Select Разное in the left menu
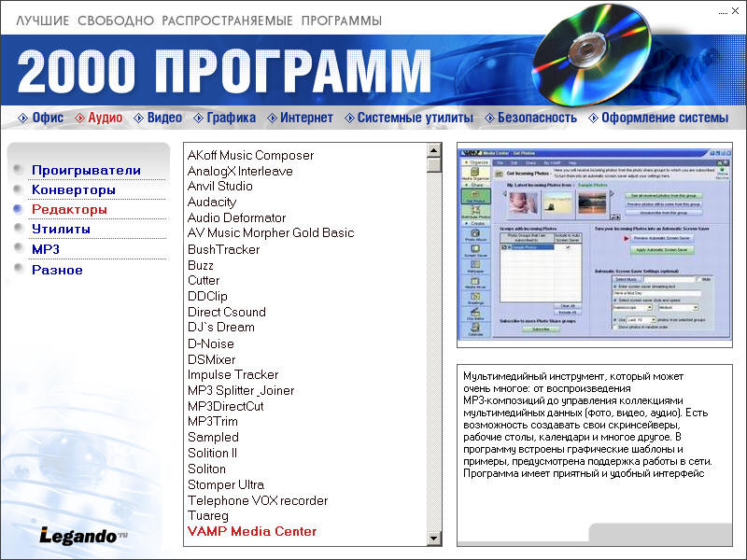 57,270
